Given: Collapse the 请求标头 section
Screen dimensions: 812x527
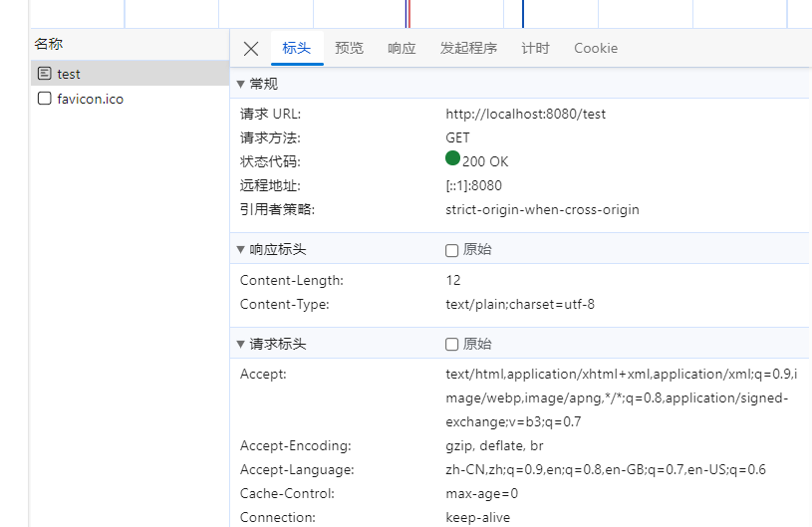Looking at the screenshot, I should pyautogui.click(x=241, y=345).
